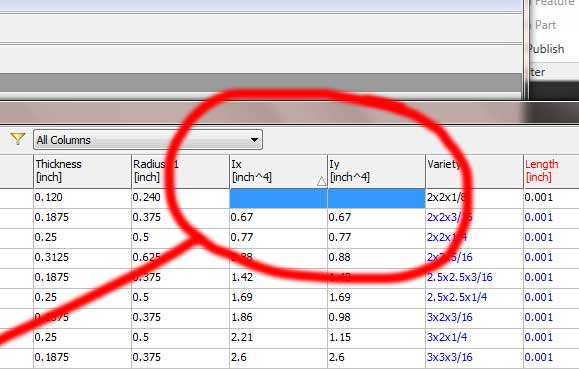Click the Thickness 0.25 cell in the 2.5x2.5x1/4 row

(x=82, y=298)
